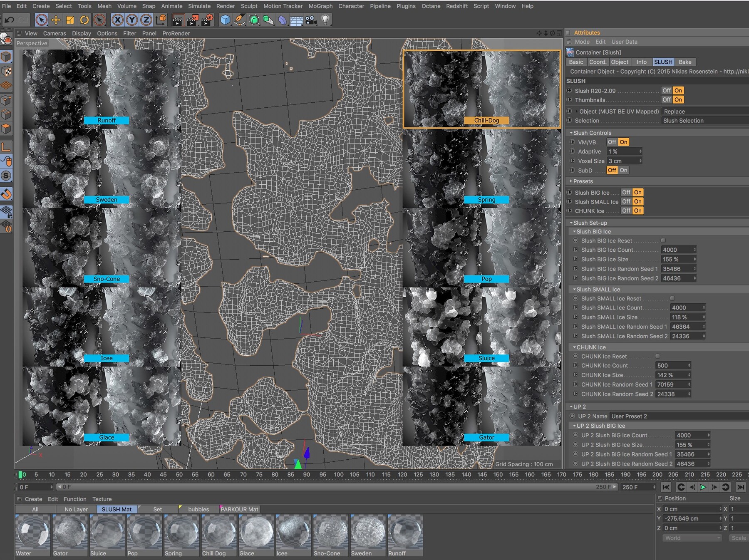Viewport: 749px width, 560px height.
Task: Click frame 100 on the timeline ruler
Action: click(339, 475)
